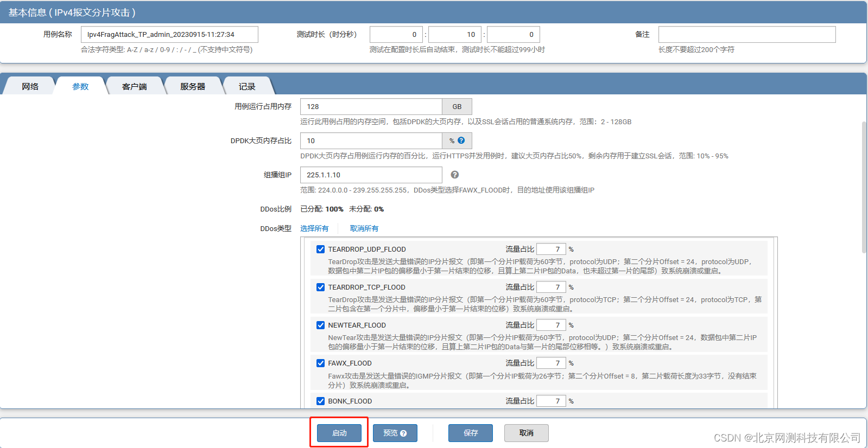Click the 启动 button
Screen dimensions: 868x448
pos(339,433)
